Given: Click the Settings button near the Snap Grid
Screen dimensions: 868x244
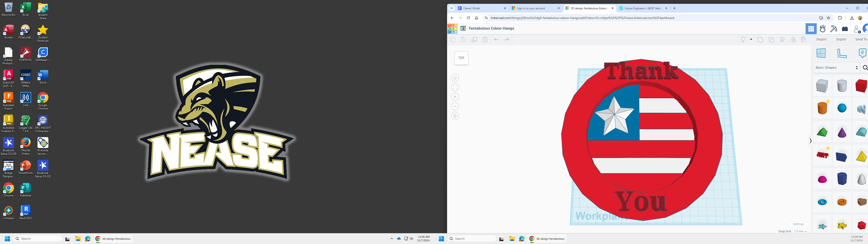Looking at the screenshot, I should click(798, 224).
